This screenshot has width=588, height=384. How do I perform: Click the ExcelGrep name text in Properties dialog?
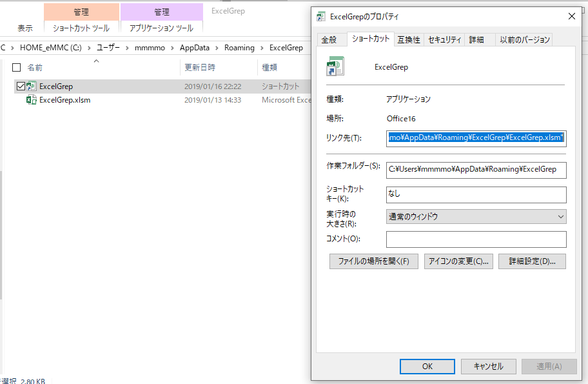click(x=391, y=67)
